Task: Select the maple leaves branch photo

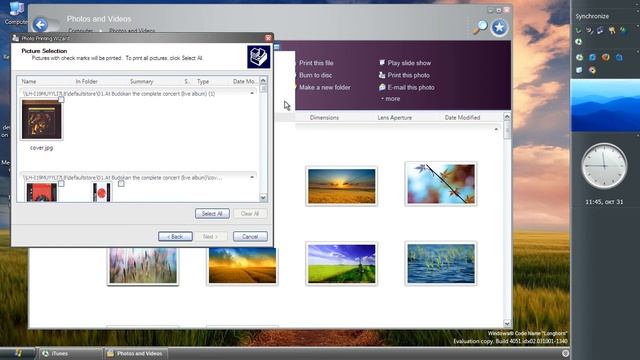Action: (x=441, y=184)
